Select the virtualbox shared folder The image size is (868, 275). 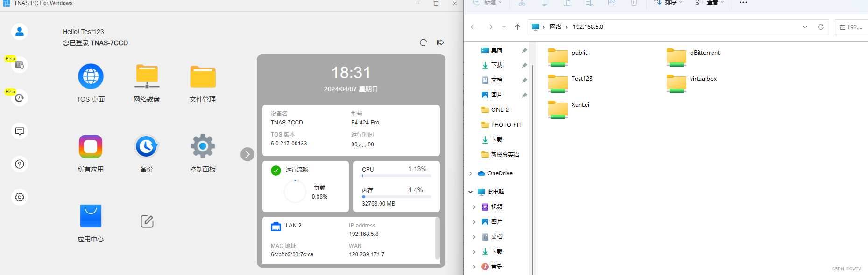coord(692,83)
